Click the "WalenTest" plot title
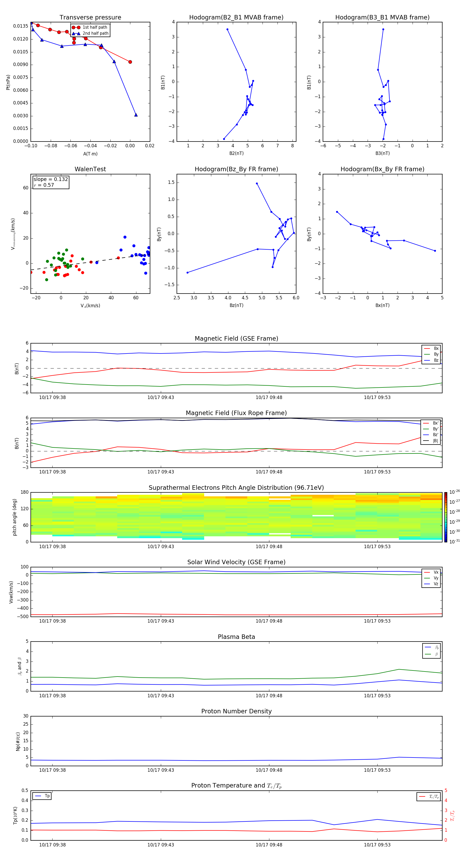Screen dimensions: 473x868 pyautogui.click(x=90, y=169)
